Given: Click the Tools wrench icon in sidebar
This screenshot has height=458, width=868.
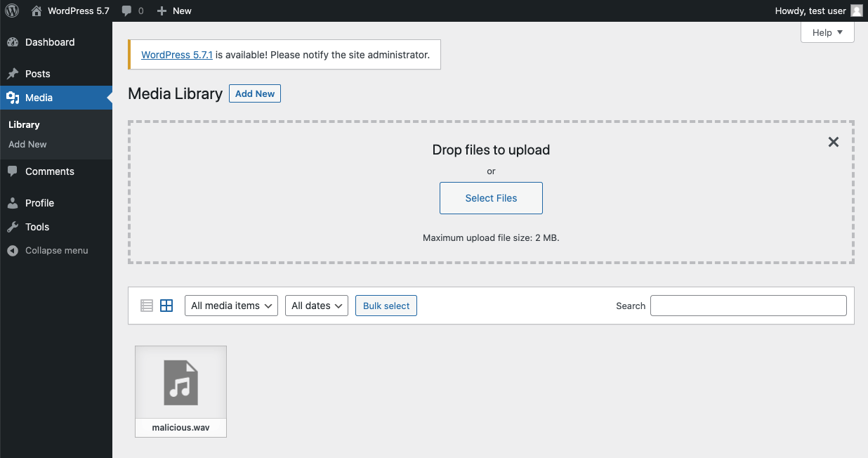Looking at the screenshot, I should [13, 227].
